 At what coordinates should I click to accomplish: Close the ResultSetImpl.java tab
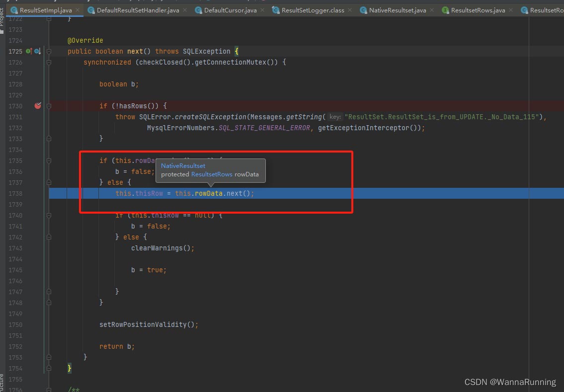tap(78, 10)
